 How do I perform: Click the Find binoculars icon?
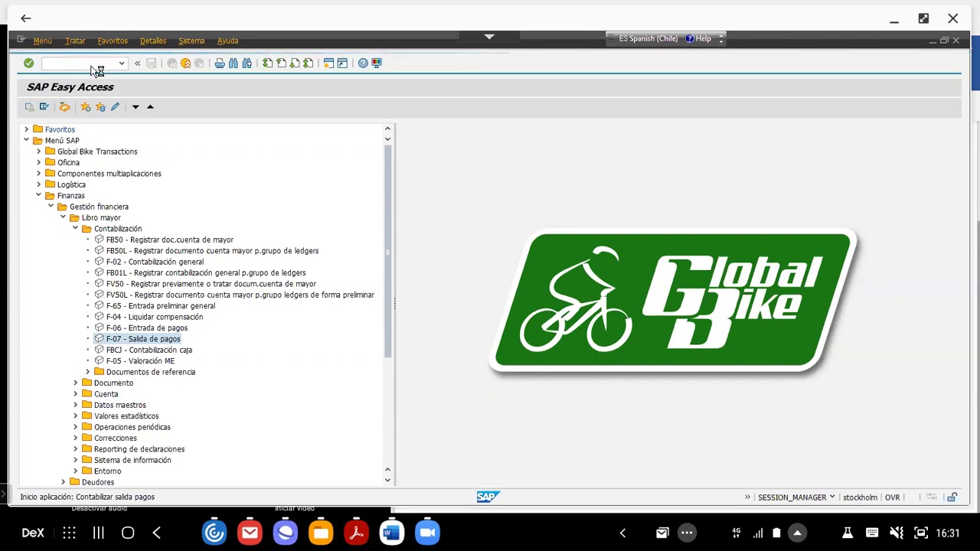pos(234,64)
